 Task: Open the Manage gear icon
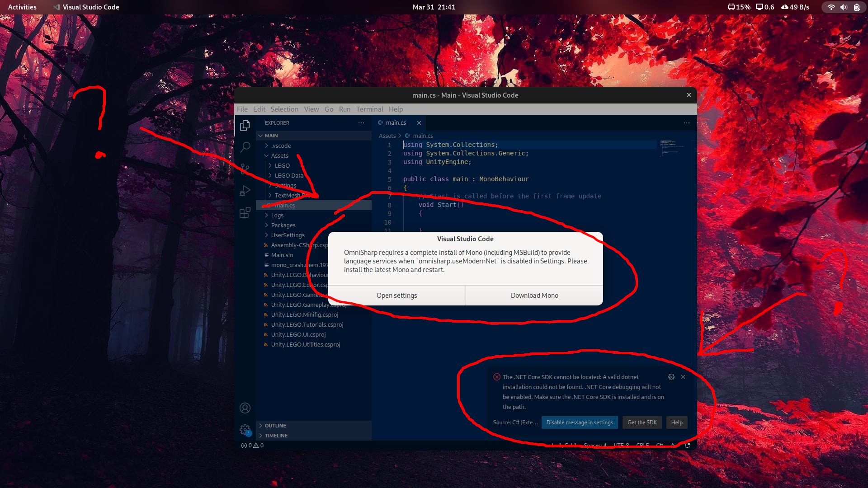click(245, 430)
